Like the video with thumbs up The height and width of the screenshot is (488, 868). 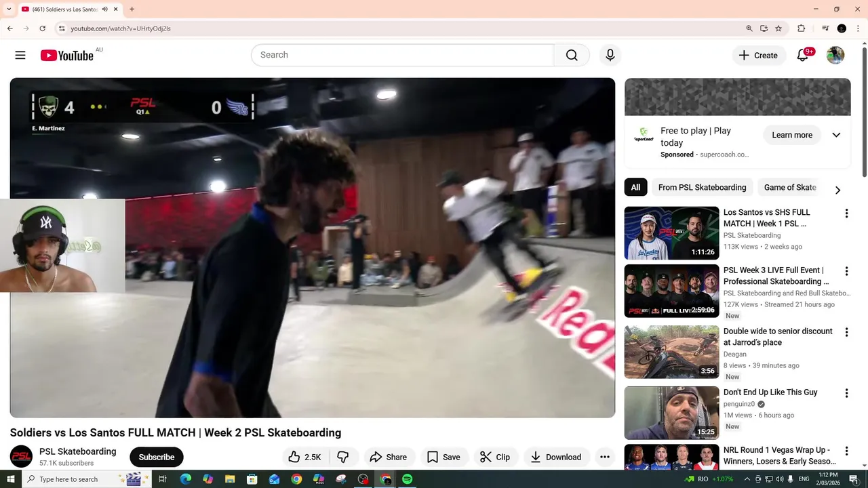click(x=304, y=457)
